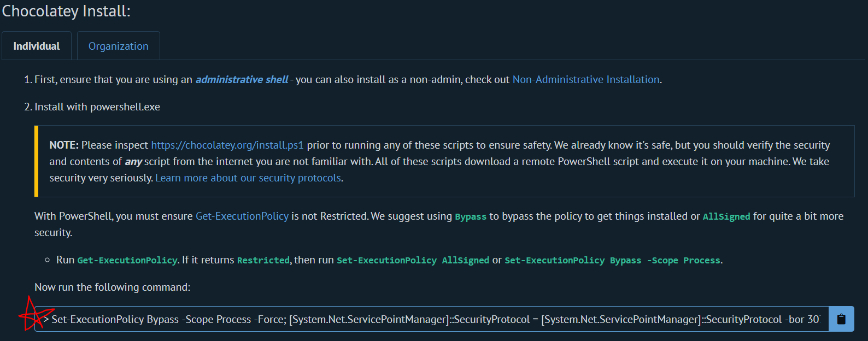This screenshot has width=868, height=341.
Task: Click the 'NOTE:' label in warning box
Action: (x=64, y=145)
